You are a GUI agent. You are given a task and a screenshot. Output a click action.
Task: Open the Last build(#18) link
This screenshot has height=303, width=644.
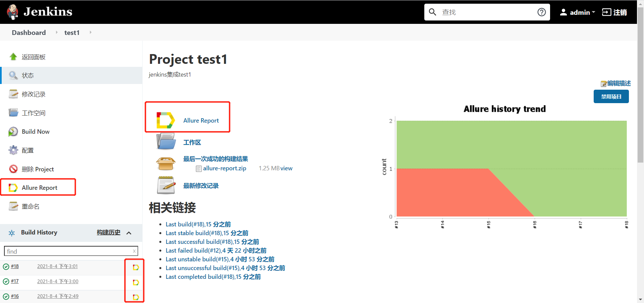(x=198, y=224)
